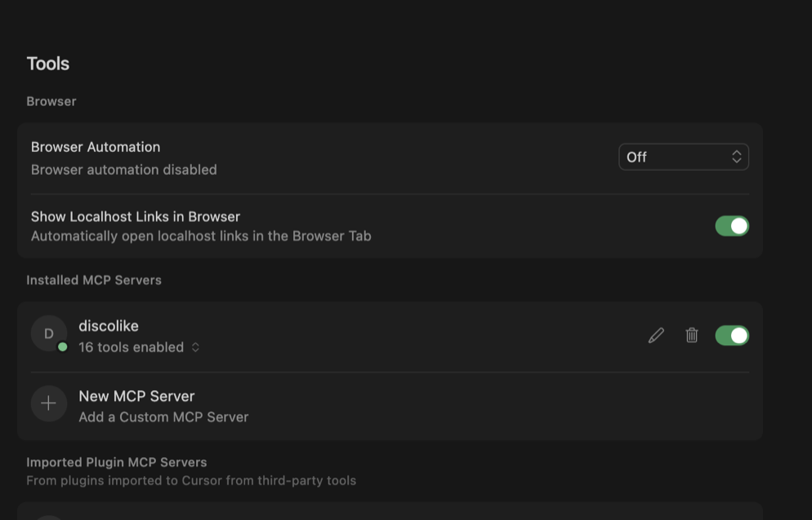Click 'Show Localhost Links in Browser' label
Image resolution: width=812 pixels, height=520 pixels.
point(136,216)
